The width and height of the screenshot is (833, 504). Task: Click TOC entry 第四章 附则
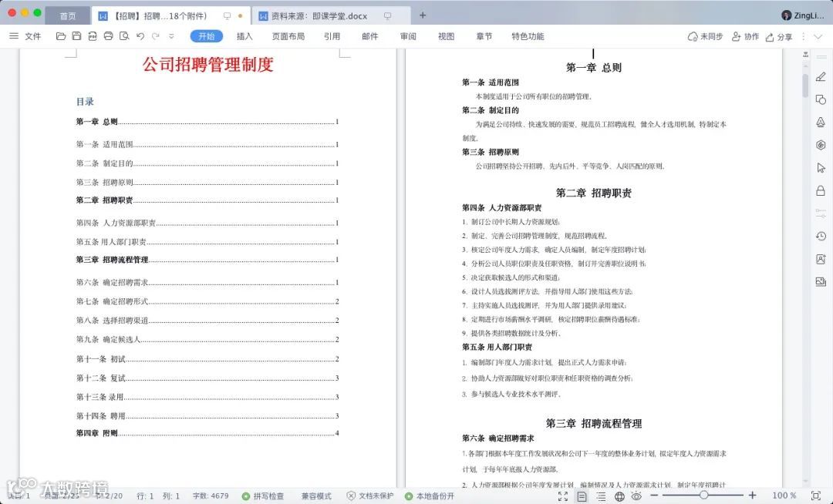pos(207,433)
